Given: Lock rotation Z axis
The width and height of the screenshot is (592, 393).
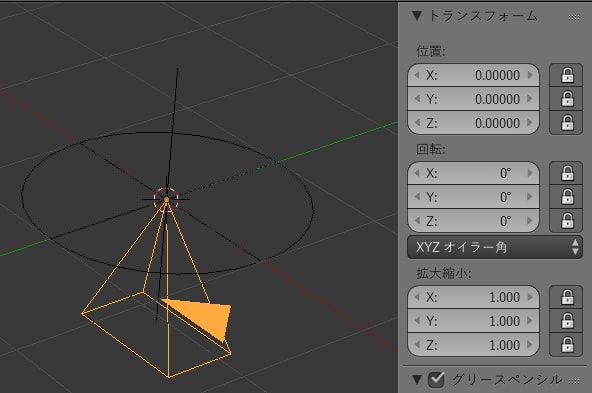Looking at the screenshot, I should (x=566, y=221).
